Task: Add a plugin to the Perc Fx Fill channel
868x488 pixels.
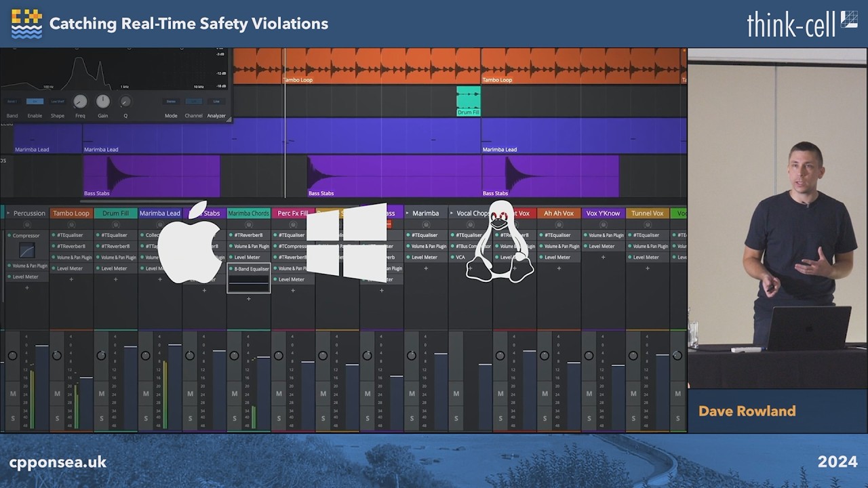Action: tap(293, 290)
